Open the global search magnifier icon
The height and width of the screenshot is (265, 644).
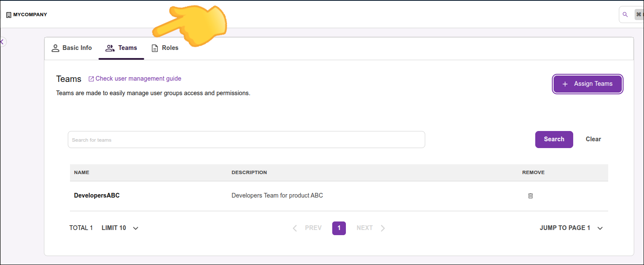pos(625,15)
